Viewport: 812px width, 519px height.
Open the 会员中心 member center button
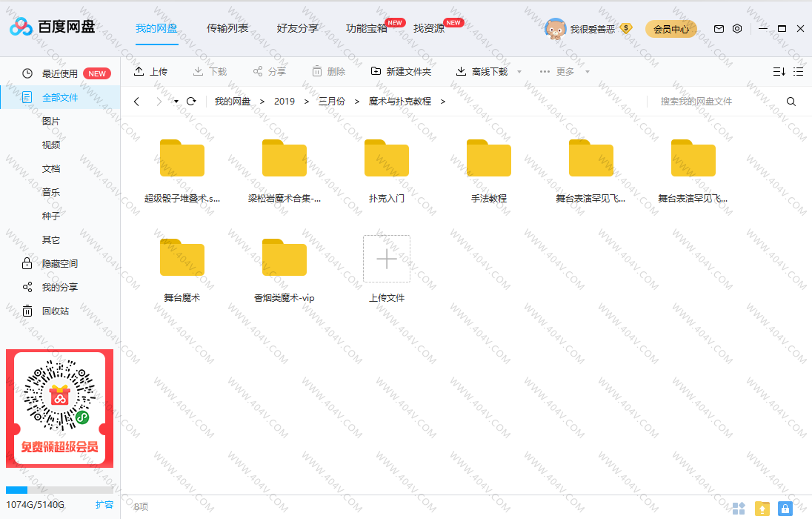(670, 29)
